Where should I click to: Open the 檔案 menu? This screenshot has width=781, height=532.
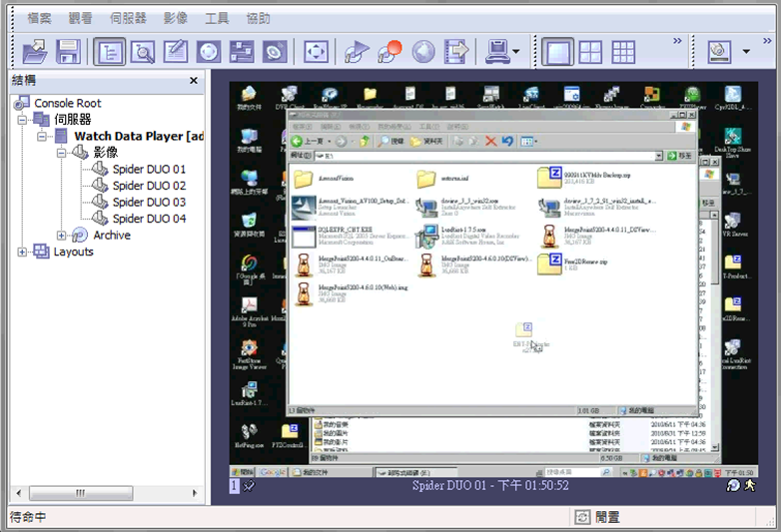40,18
